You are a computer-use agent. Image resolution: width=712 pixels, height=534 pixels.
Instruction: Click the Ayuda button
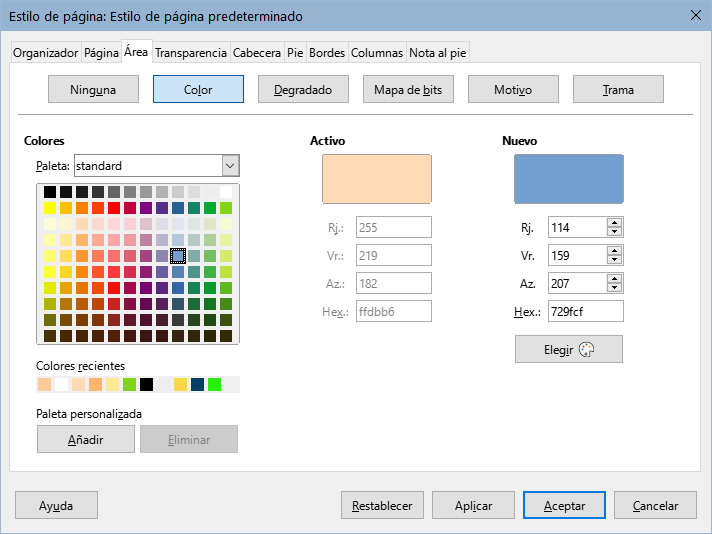[56, 505]
